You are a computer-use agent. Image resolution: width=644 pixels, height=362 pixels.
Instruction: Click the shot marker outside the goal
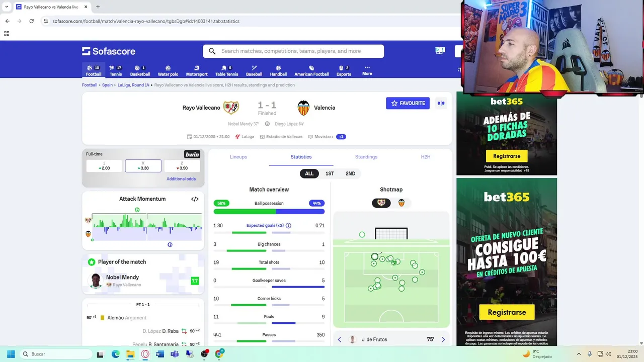coord(362,235)
